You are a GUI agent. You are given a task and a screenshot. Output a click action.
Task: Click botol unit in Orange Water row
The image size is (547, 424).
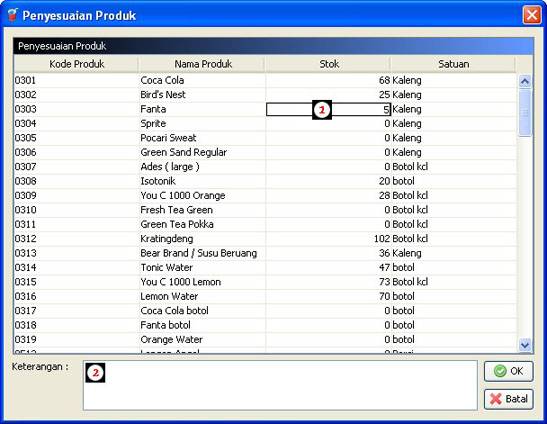click(x=404, y=340)
